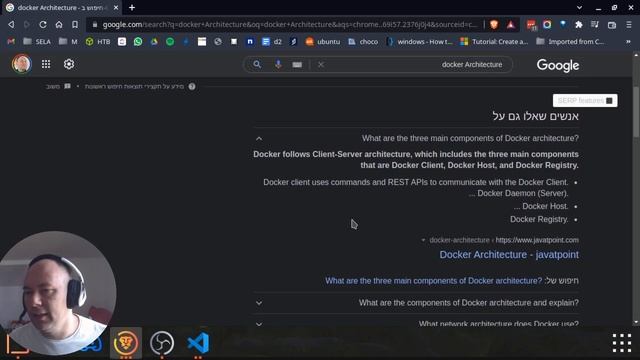Open Brave browser in the dock
Image resolution: width=640 pixels, height=360 pixels.
coord(126,343)
